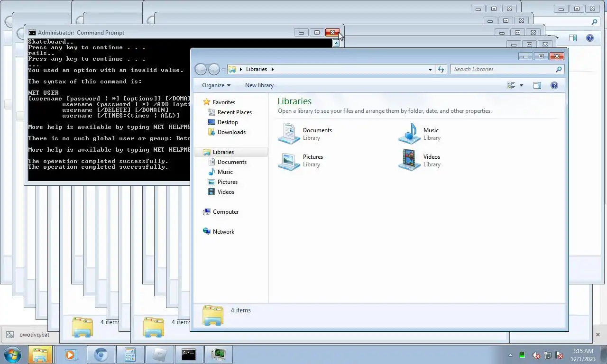The width and height of the screenshot is (607, 364).
Task: Toggle the preview pane in Libraries window
Action: pyautogui.click(x=537, y=85)
